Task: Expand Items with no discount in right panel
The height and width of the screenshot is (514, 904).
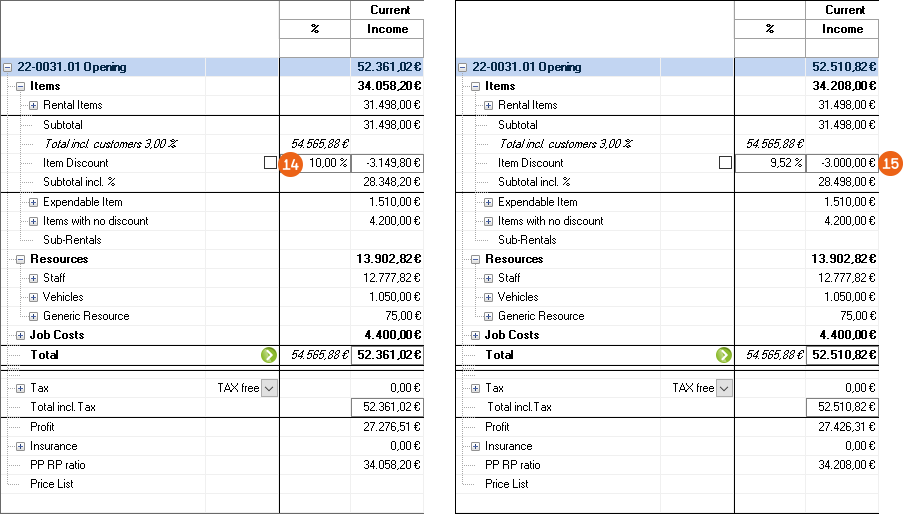Action: (488, 221)
